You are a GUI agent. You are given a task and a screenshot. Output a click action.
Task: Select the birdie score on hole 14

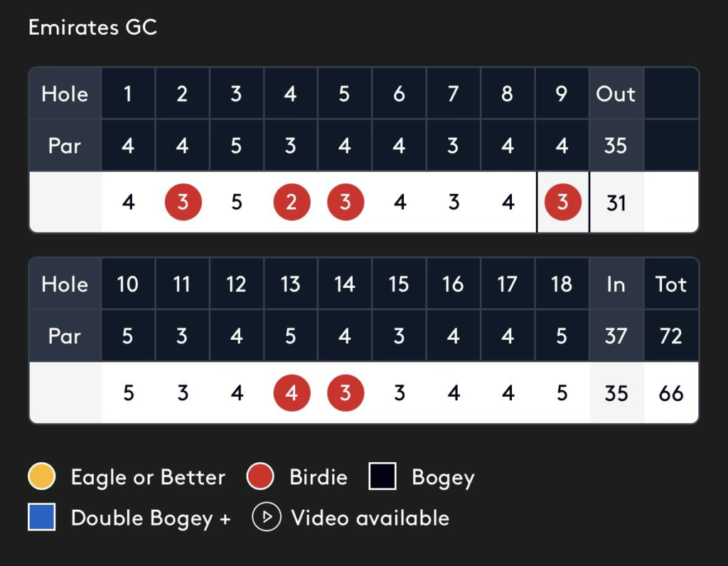pos(346,393)
